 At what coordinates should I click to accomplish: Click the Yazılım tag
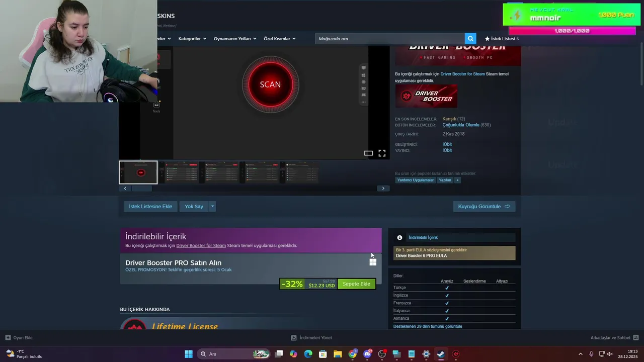[445, 180]
